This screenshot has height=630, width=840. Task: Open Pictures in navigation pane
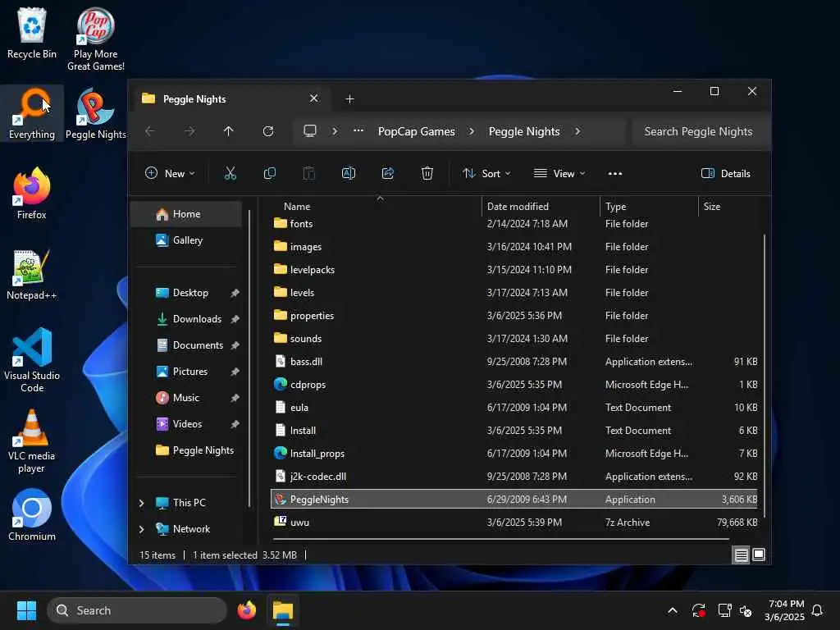pyautogui.click(x=186, y=372)
